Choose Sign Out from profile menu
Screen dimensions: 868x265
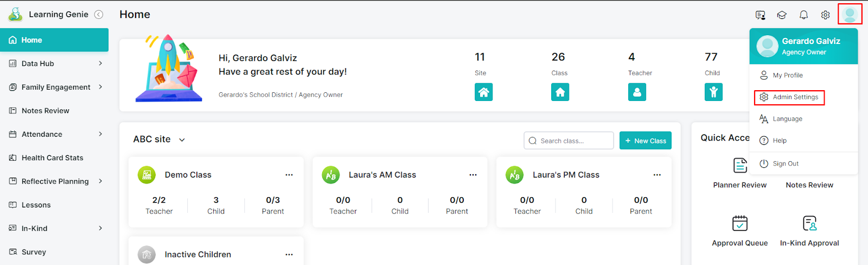785,163
